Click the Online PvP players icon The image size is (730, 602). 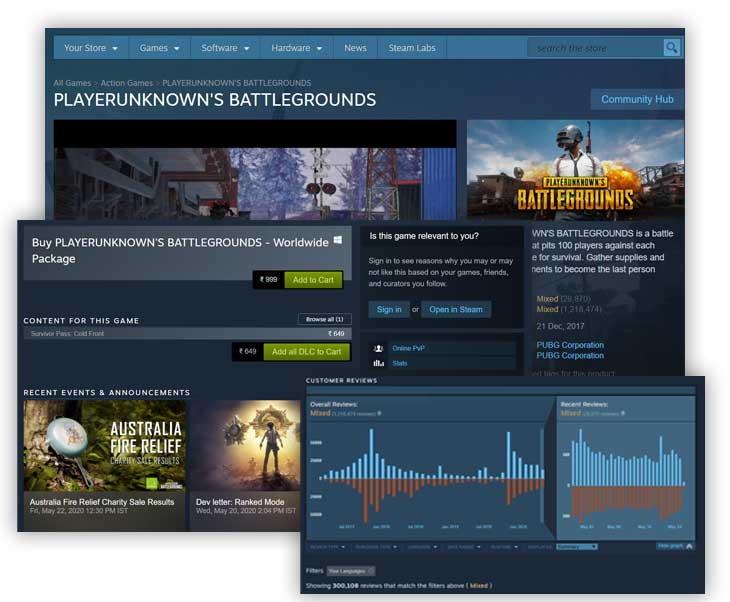tap(379, 348)
